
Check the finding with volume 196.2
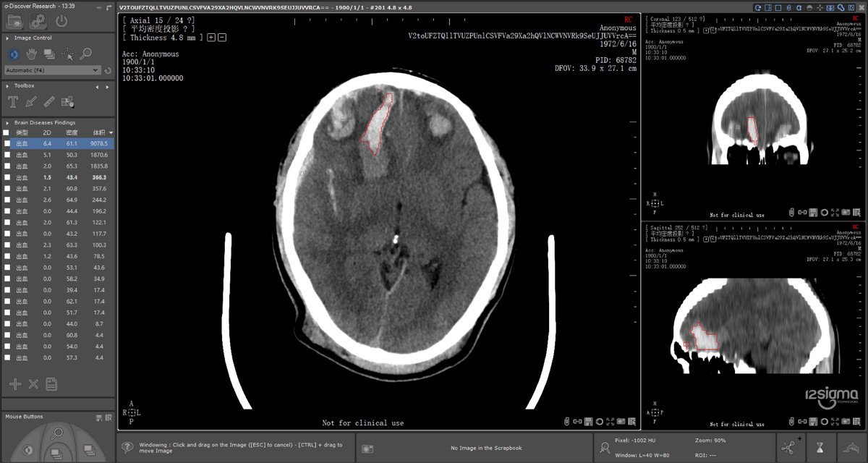tap(8, 211)
